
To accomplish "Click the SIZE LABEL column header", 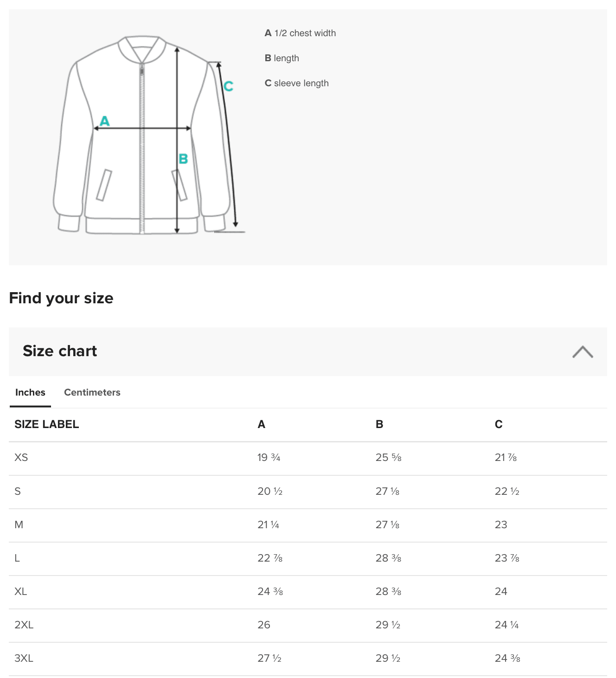I will click(46, 424).
